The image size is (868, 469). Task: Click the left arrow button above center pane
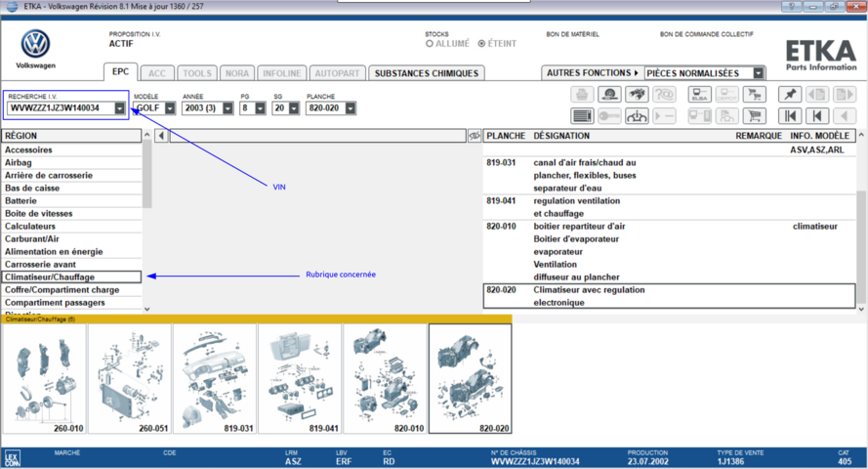tap(161, 136)
